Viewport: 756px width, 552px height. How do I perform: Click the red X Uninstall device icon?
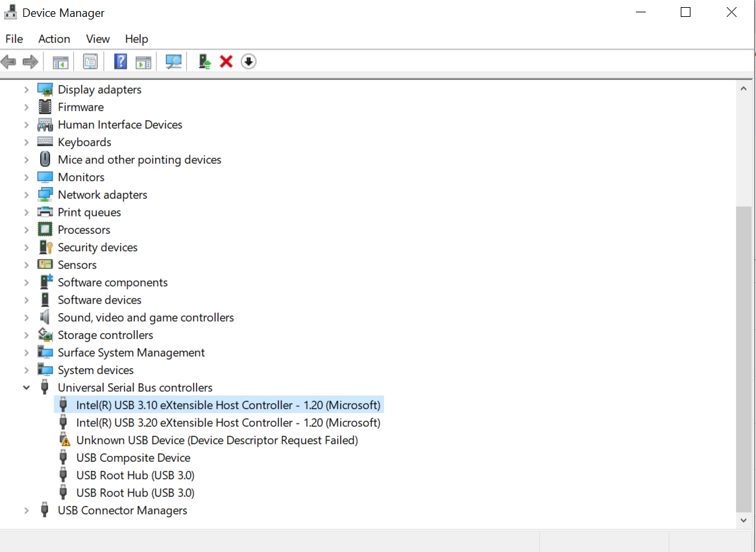tap(226, 62)
